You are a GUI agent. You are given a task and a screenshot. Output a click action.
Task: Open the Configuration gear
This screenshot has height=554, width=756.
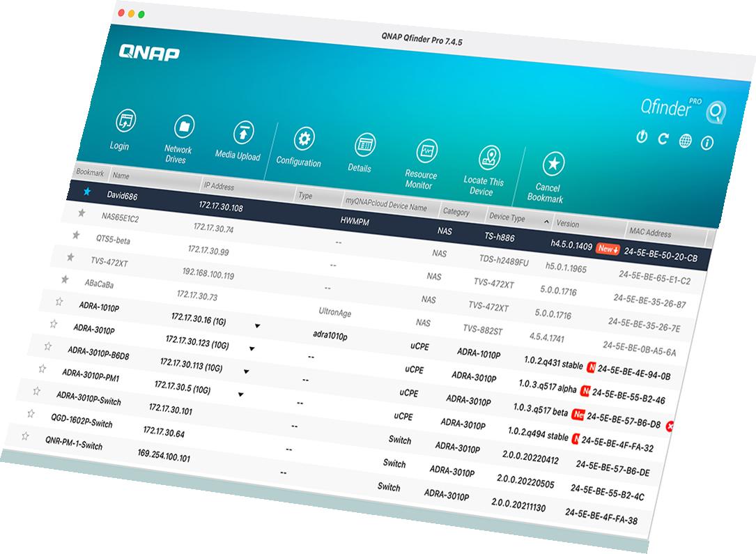click(x=301, y=146)
